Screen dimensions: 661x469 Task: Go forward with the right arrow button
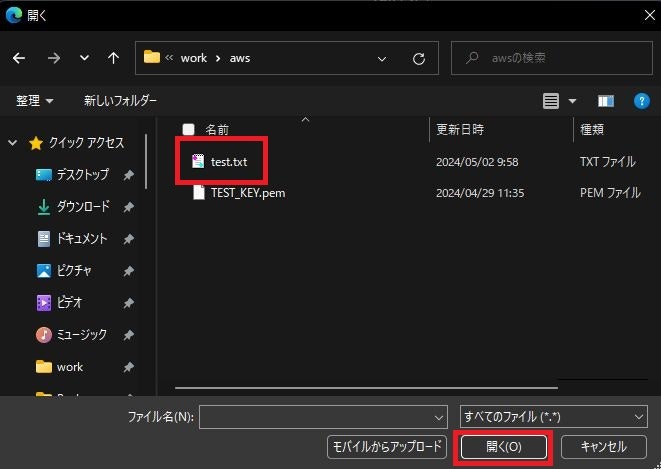54,58
